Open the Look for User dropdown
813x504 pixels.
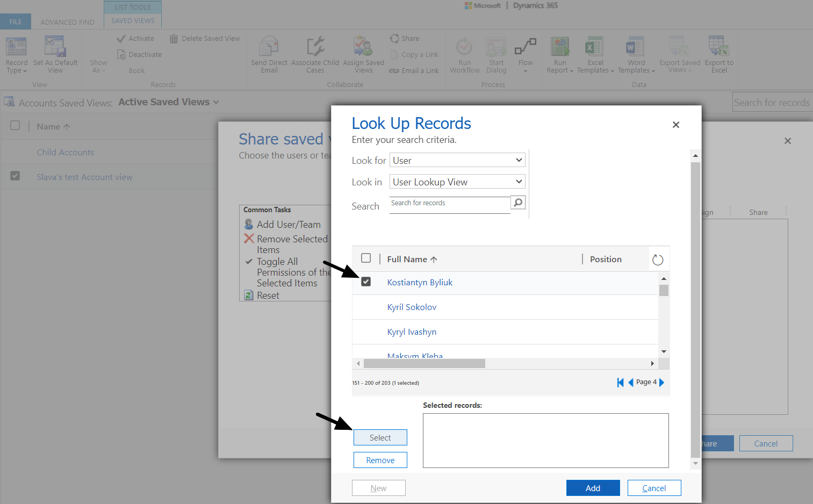point(457,160)
